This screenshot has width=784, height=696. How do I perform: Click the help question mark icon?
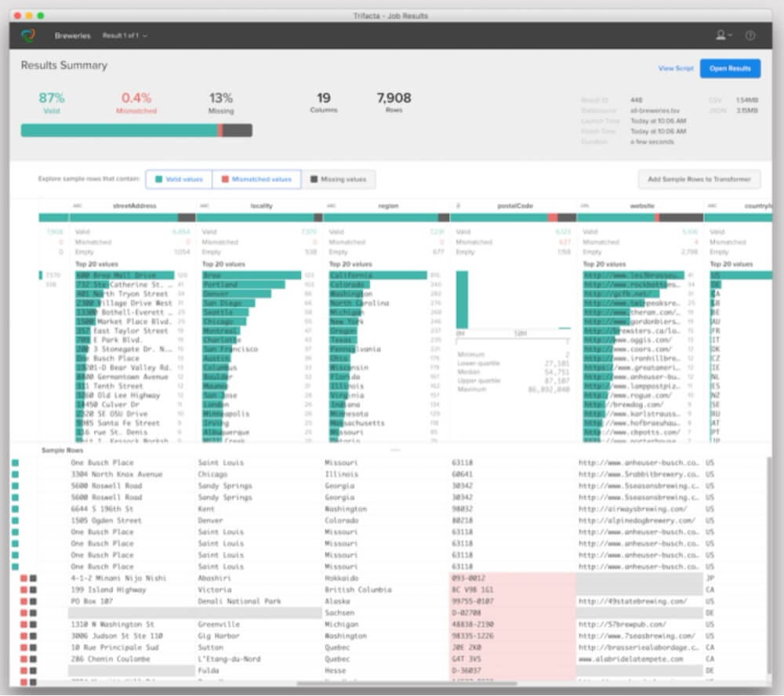(x=750, y=35)
